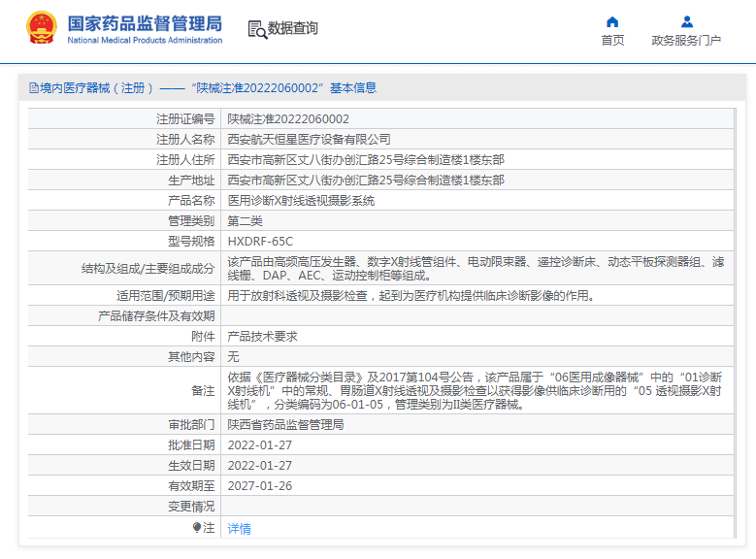This screenshot has height=559, width=756.
Task: Click the 管理类别 row label
Action: coord(191,221)
